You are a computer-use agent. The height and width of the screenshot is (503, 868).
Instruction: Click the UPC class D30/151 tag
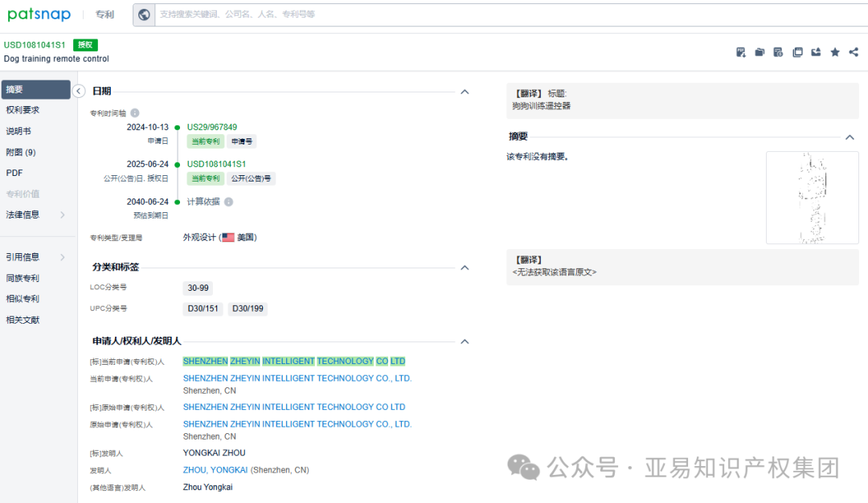point(203,309)
